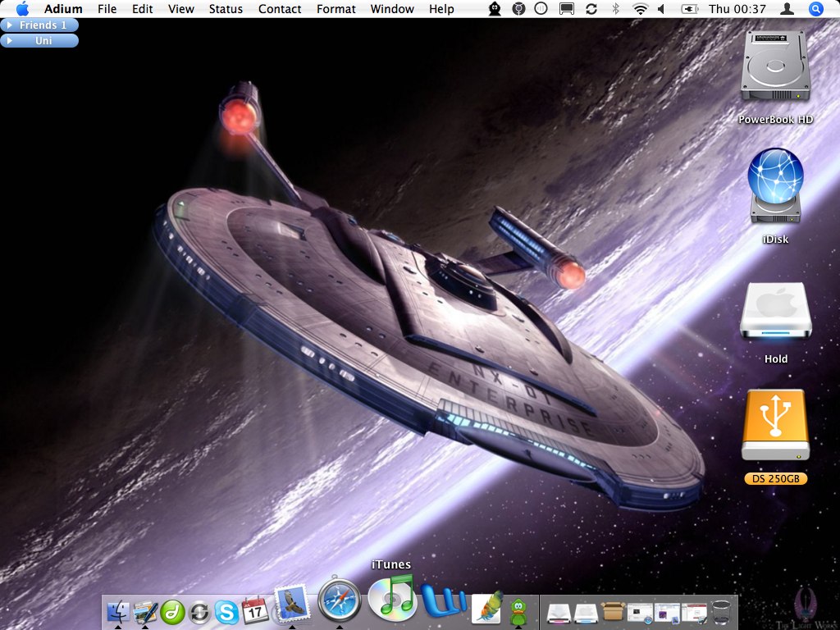
Task: Open the fast user switching menu
Action: pyautogui.click(x=787, y=8)
